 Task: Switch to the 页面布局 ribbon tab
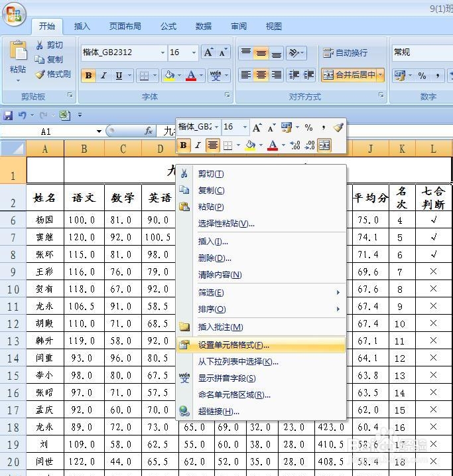pos(125,27)
